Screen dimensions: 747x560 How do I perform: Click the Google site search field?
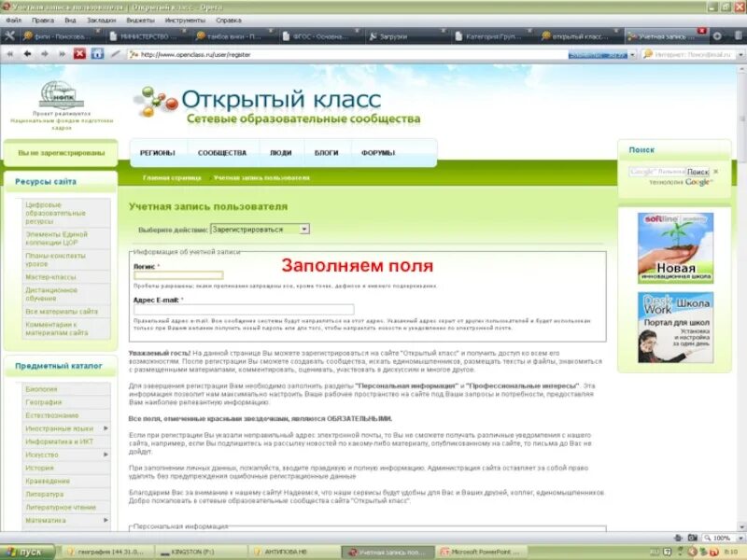(x=657, y=172)
